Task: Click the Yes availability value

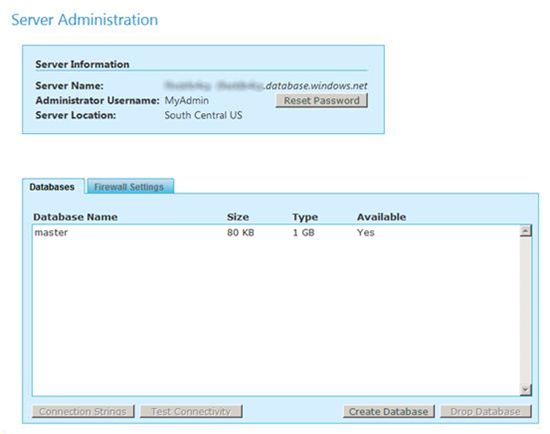Action: tap(365, 232)
